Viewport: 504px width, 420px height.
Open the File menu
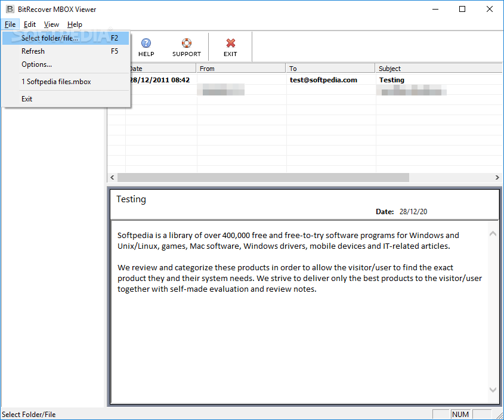pyautogui.click(x=10, y=24)
